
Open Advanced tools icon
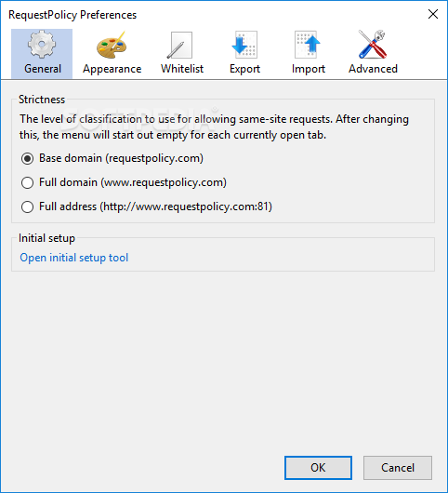pyautogui.click(x=373, y=45)
